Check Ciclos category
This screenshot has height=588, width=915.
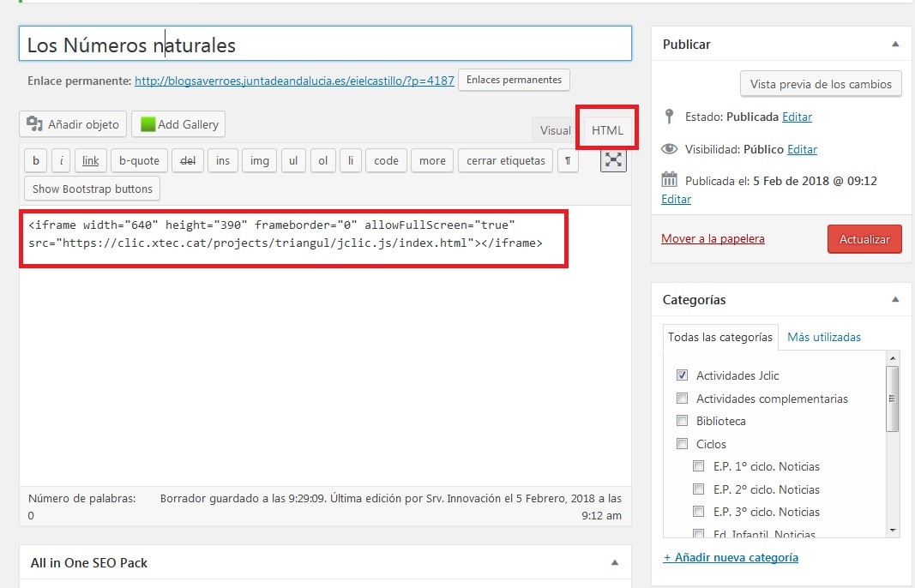point(682,444)
